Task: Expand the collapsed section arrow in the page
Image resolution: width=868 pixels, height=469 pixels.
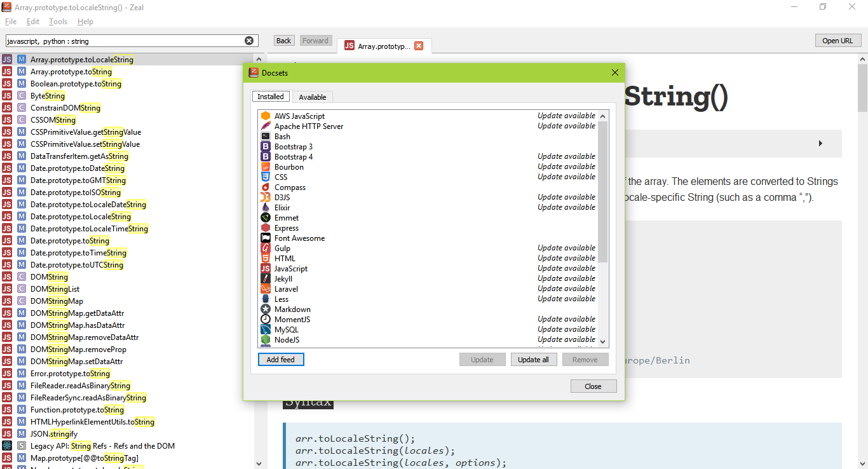Action: 820,144
